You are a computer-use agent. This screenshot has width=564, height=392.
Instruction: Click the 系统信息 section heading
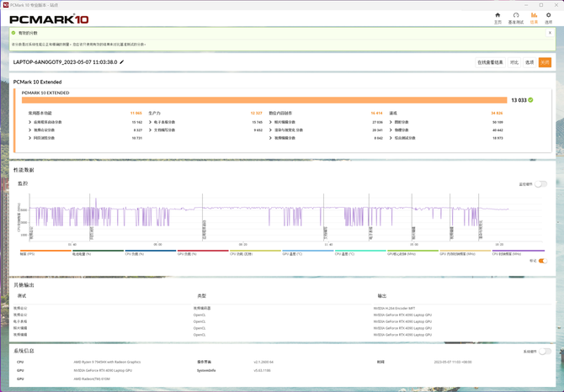pyautogui.click(x=24, y=351)
